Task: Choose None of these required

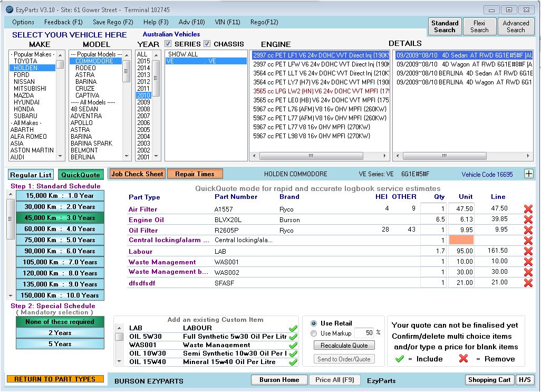Action: coord(60,322)
